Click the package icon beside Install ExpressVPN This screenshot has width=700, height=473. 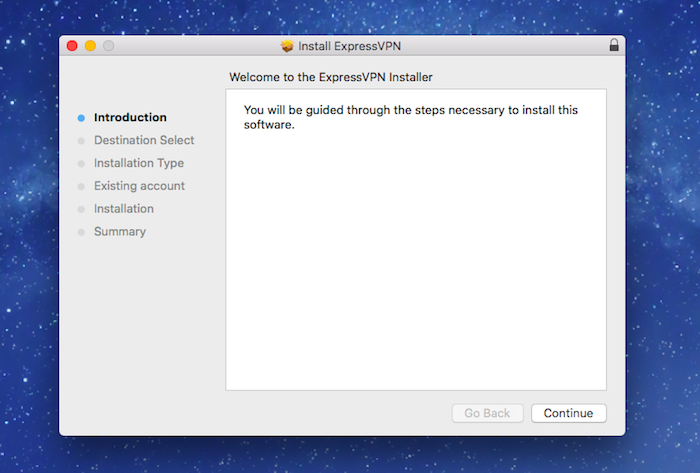(x=287, y=46)
